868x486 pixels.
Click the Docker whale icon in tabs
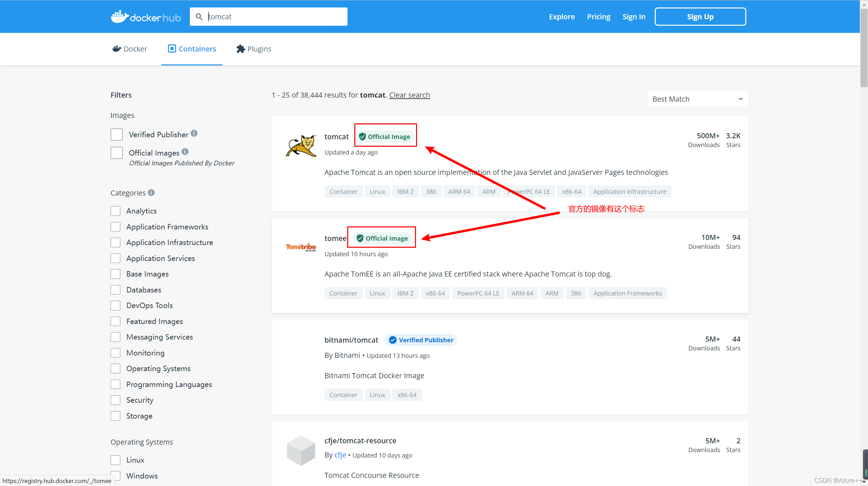117,49
